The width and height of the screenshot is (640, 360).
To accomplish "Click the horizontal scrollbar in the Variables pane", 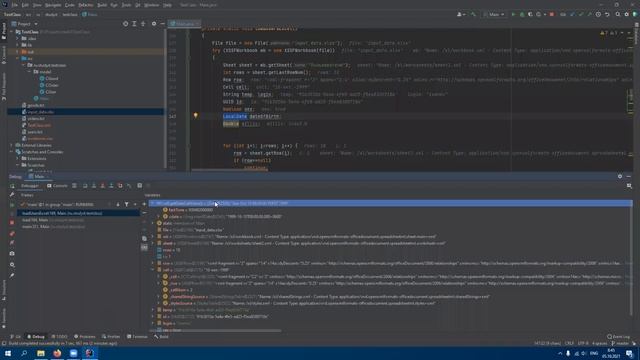I will tap(215, 330).
